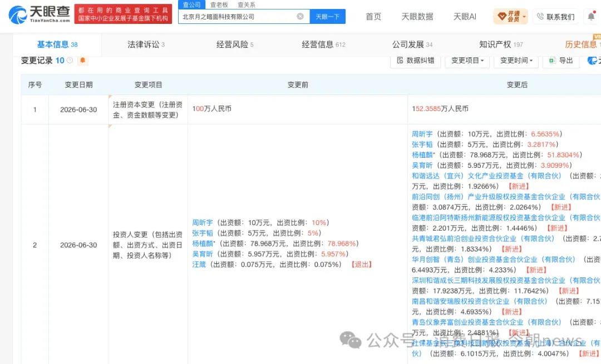Open 深圳和谐成长三期科技发展股权投资基金 link
The height and width of the screenshot is (364, 601).
click(x=506, y=280)
